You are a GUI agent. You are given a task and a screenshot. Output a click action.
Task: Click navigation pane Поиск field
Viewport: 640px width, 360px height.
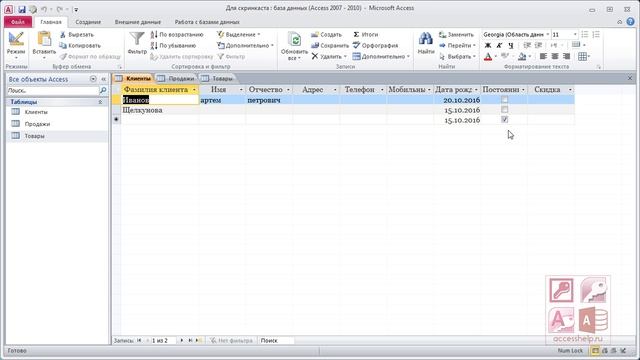coord(52,90)
